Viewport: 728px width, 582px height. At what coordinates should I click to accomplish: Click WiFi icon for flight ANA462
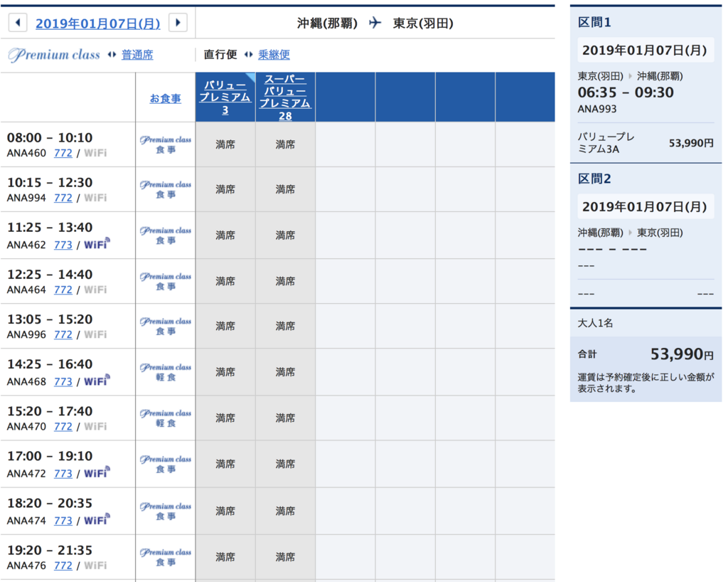pyautogui.click(x=97, y=244)
